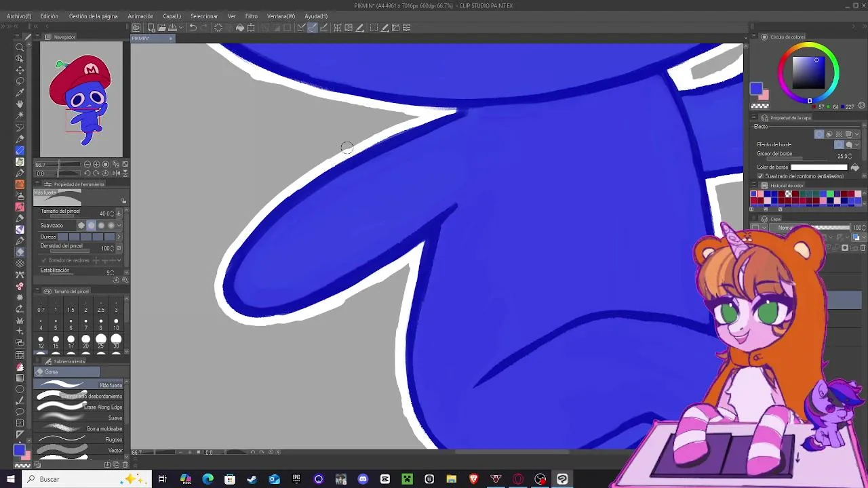The image size is (868, 488).
Task: Toggle Suavizado del contorno checkbox
Action: point(760,176)
